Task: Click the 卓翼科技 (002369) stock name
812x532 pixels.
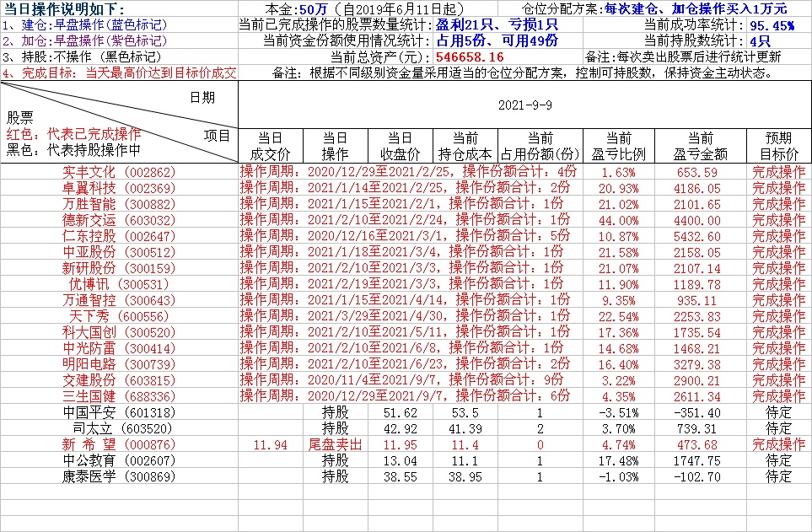Action: pos(119,188)
